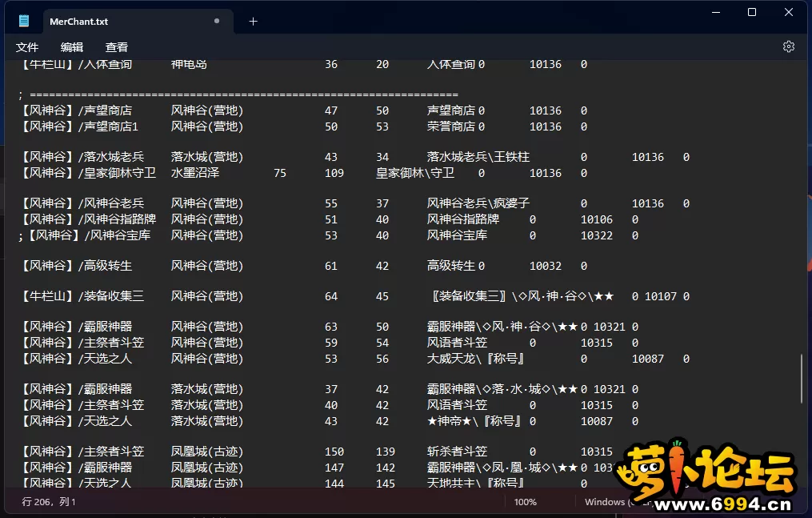Click the text ★神帝★\『称号』
This screenshot has height=518, width=812.
[474, 421]
